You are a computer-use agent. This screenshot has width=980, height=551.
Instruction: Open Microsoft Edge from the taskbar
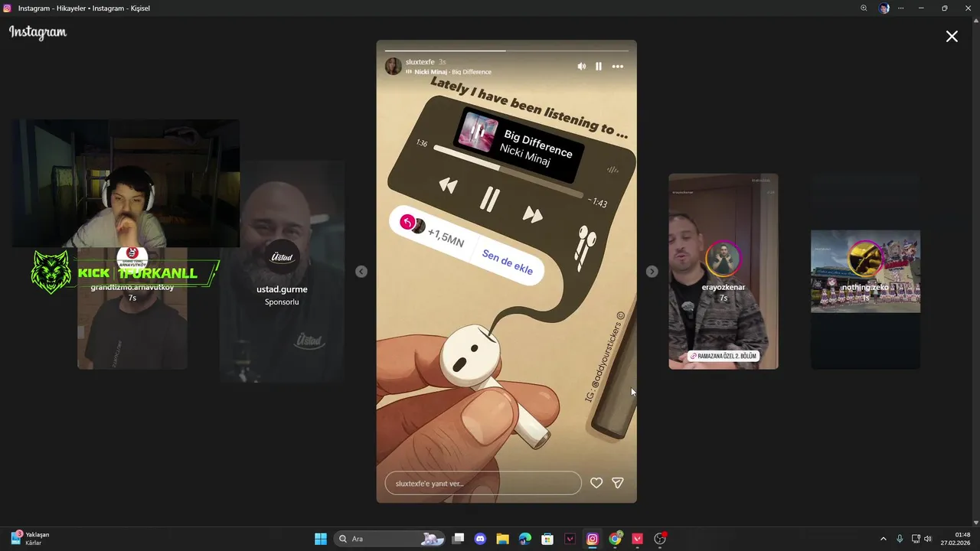pyautogui.click(x=524, y=539)
